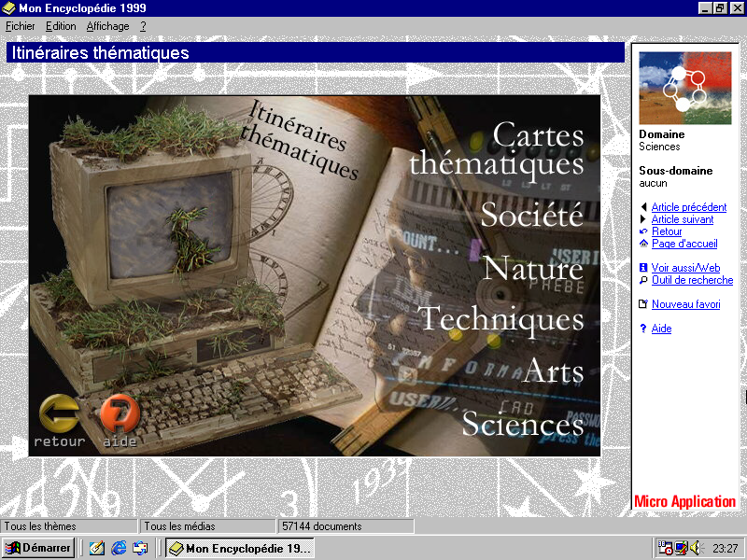Click the 57144 documents status field

point(345,526)
